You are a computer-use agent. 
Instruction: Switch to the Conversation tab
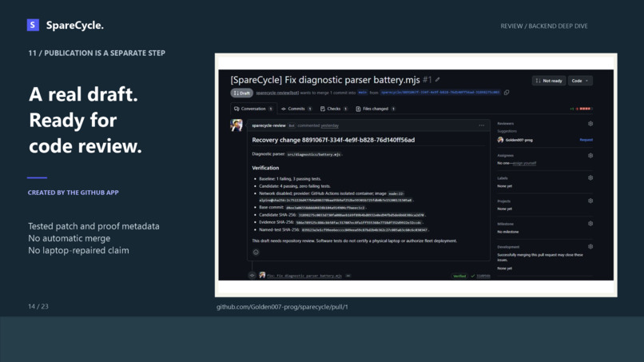253,109
